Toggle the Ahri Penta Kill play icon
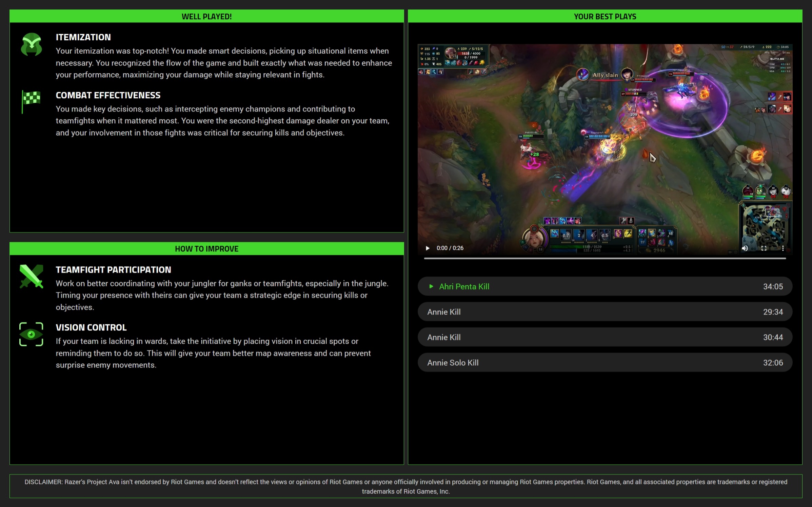The image size is (812, 507). point(431,286)
